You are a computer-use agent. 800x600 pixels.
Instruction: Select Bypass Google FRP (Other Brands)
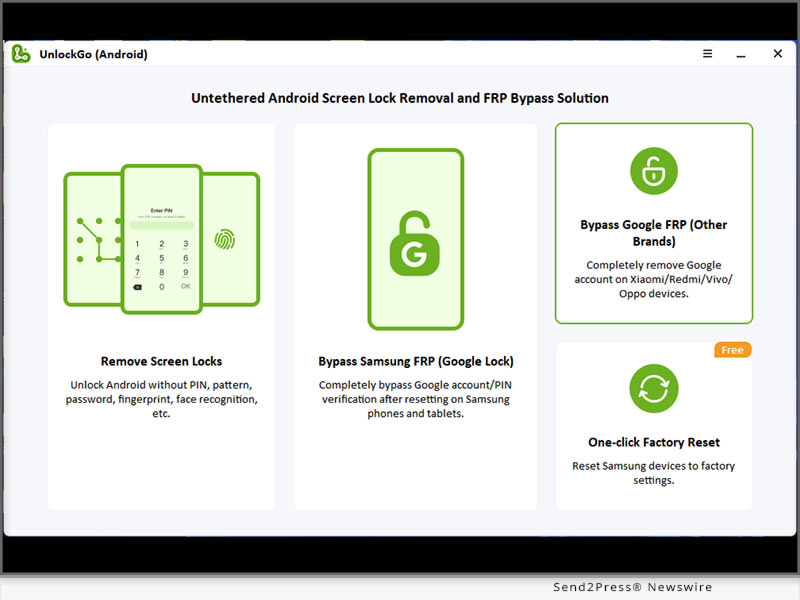654,233
